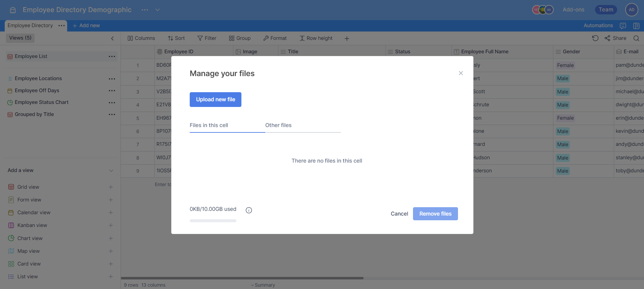
Task: Select the Files in this cell tab
Action: (209, 125)
